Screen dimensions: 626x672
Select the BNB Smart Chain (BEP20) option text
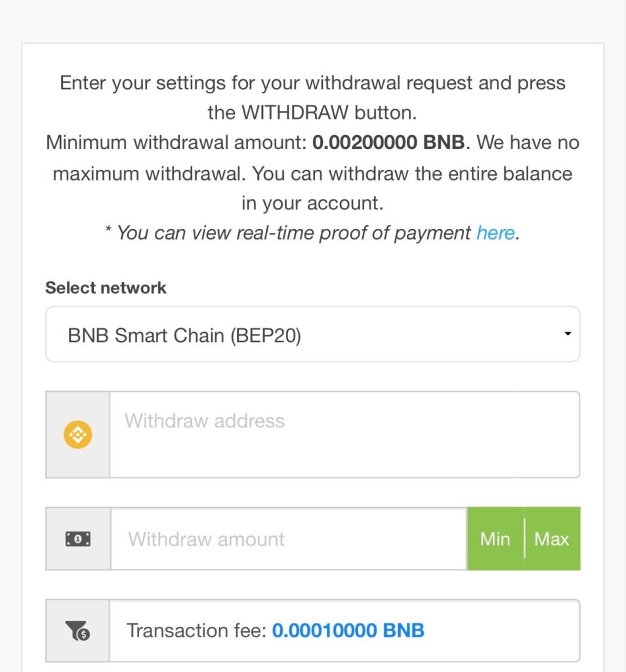pos(184,335)
